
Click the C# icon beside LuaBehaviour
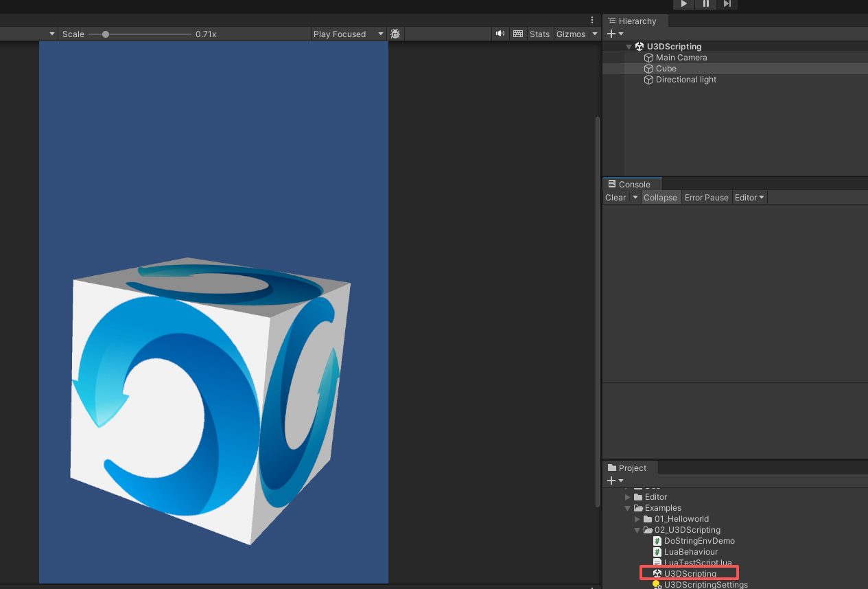click(657, 552)
